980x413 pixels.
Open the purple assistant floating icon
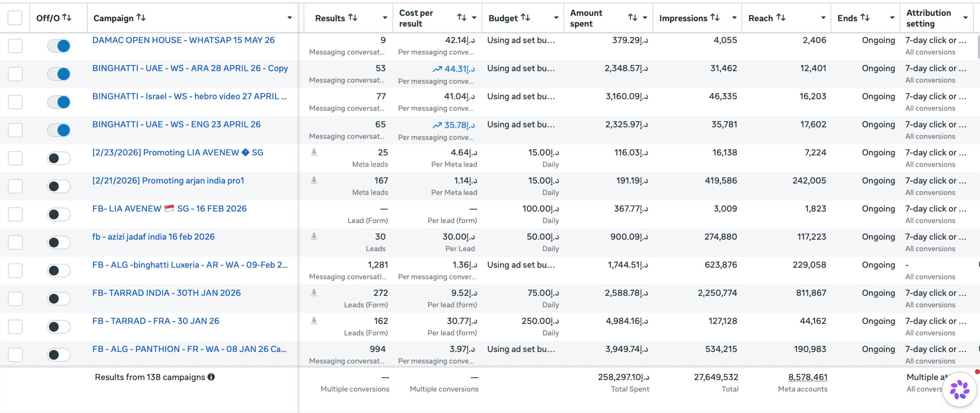tap(960, 390)
